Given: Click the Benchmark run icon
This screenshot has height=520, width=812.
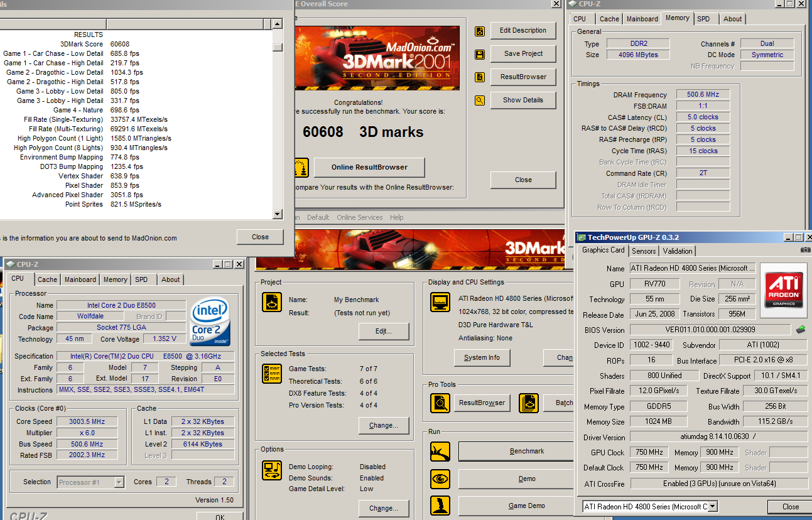Looking at the screenshot, I should pyautogui.click(x=440, y=452).
